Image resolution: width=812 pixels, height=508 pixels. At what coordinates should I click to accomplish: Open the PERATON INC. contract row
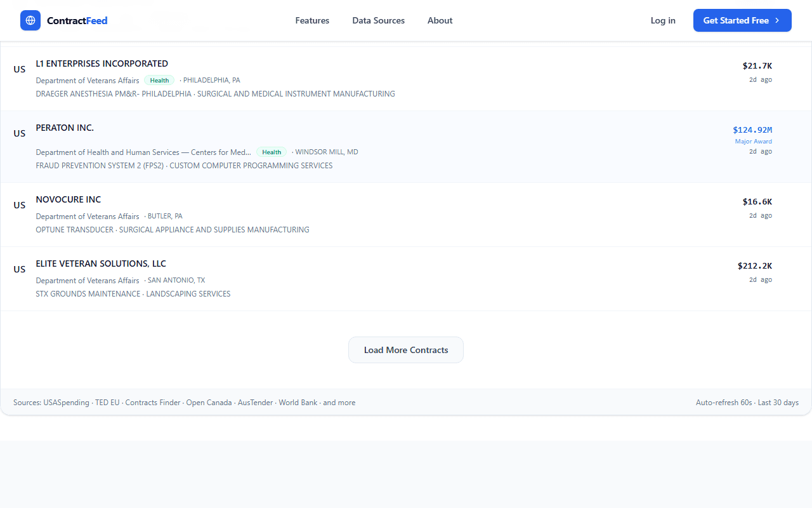[x=406, y=147]
